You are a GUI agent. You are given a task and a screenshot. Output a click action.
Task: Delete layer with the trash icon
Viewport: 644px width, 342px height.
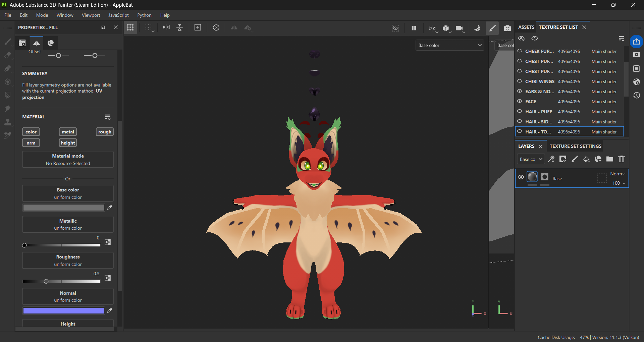[622, 159]
